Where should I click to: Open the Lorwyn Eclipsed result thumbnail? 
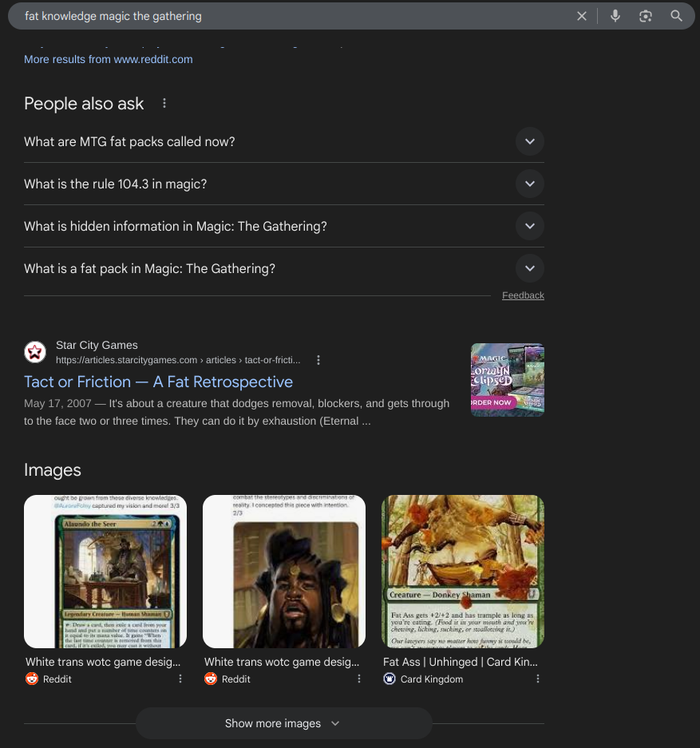(x=508, y=380)
